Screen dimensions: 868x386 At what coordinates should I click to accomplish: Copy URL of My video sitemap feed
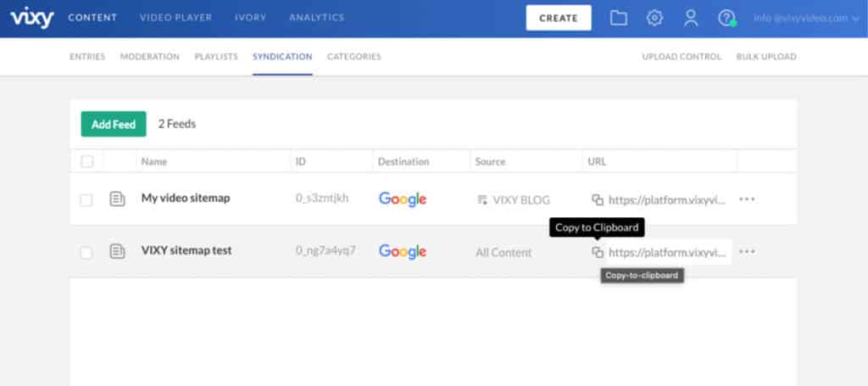[x=598, y=199]
